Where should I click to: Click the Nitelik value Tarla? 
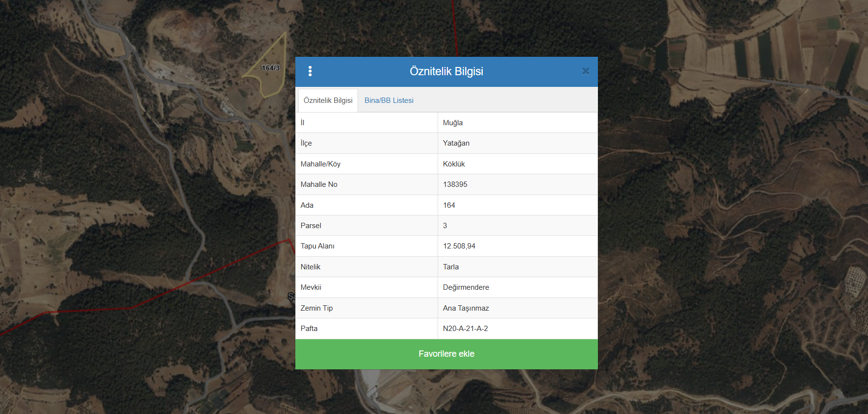[x=451, y=267]
